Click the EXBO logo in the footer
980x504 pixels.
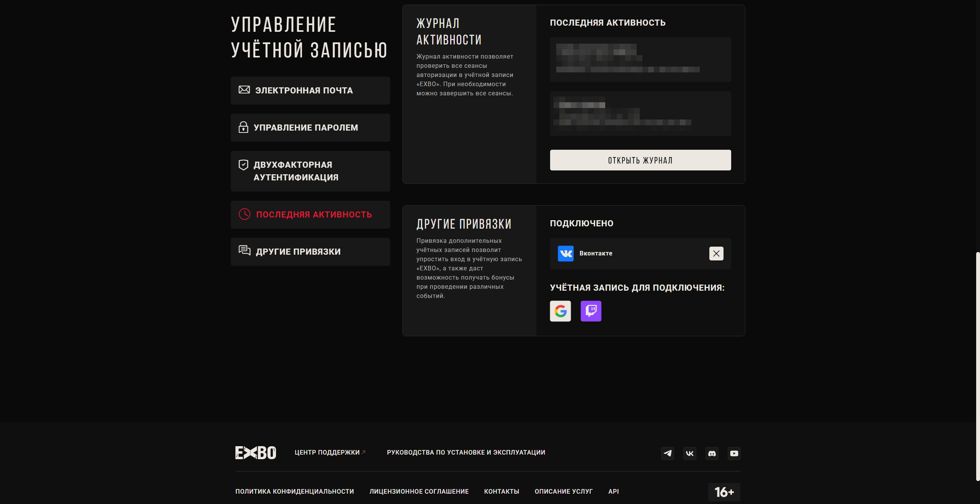click(x=255, y=453)
